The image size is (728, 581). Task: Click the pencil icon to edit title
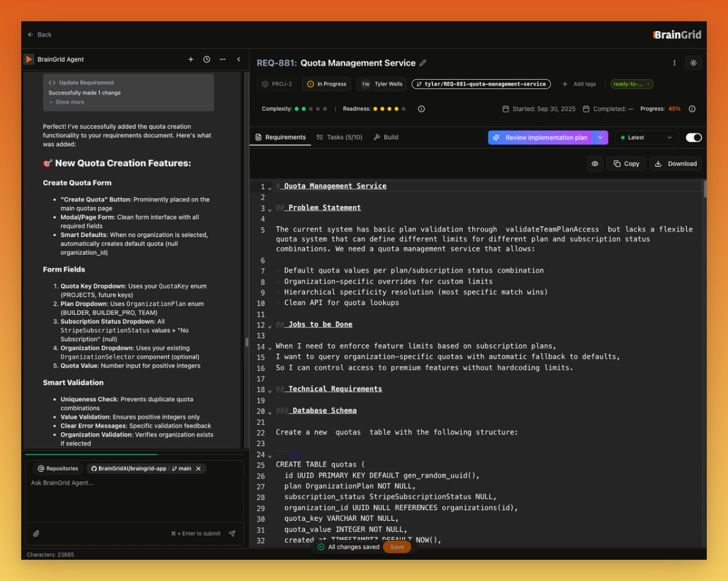click(423, 63)
